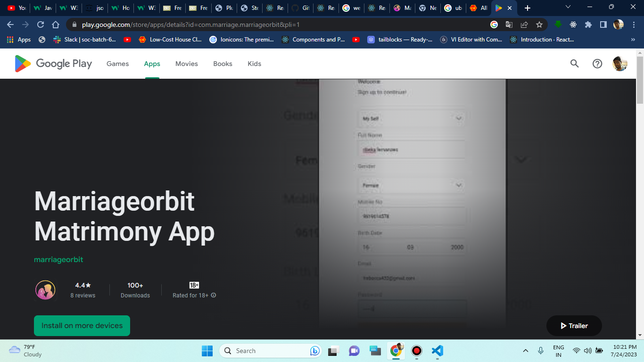
Task: Open the Apps grid bookmark
Action: 19,40
